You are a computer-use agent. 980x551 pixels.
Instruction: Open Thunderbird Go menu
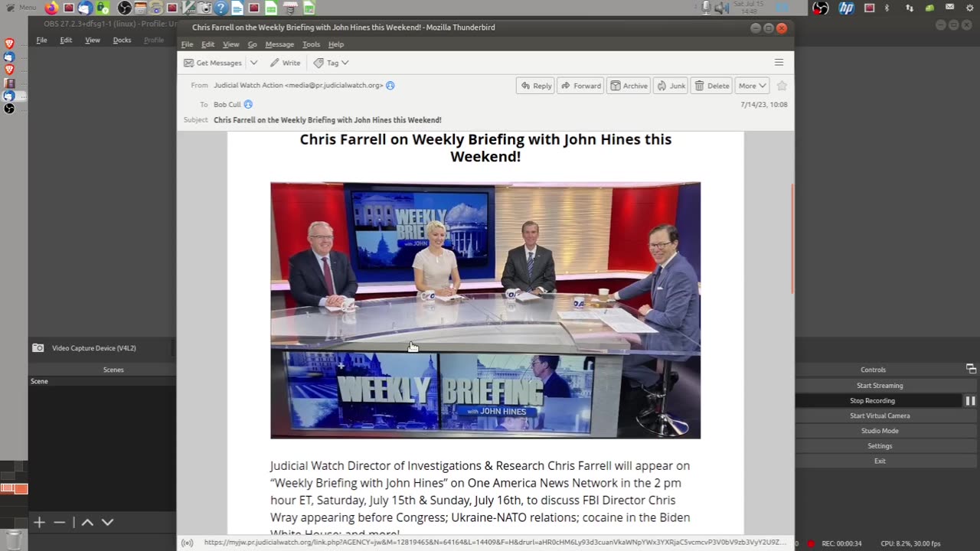252,44
